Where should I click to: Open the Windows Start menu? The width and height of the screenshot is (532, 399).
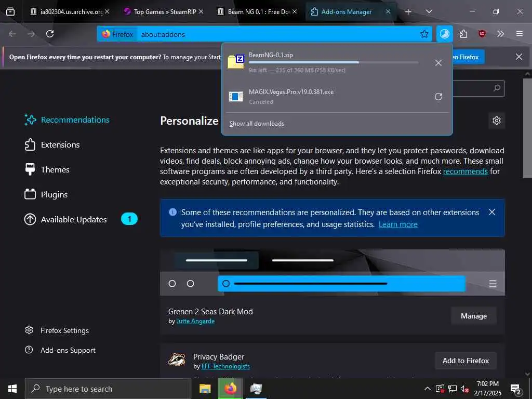(12, 389)
